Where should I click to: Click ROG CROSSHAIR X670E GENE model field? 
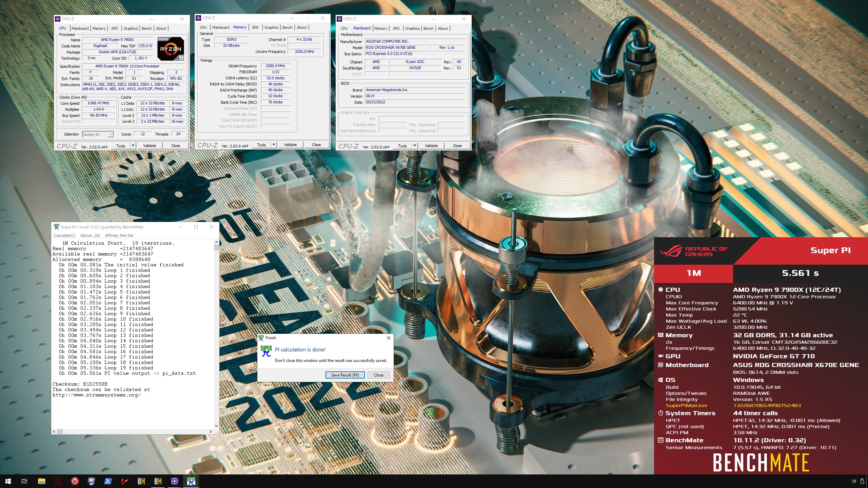396,47
